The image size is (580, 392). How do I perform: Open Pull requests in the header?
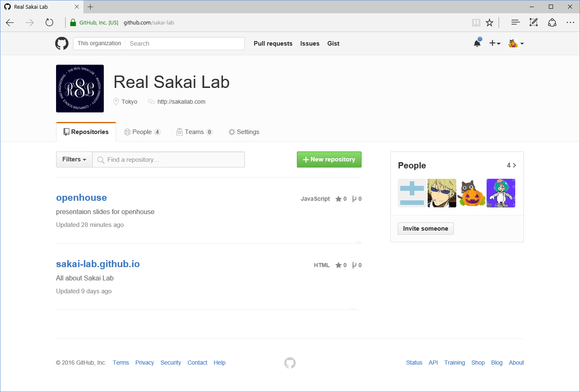[273, 44]
